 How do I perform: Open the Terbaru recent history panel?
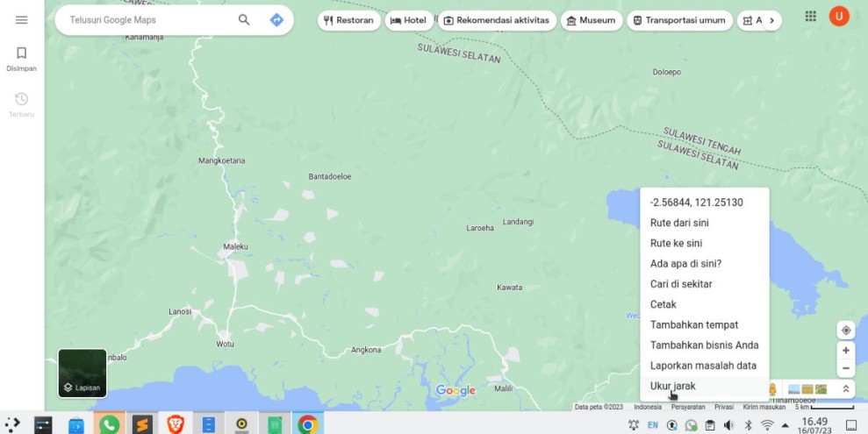(22, 105)
